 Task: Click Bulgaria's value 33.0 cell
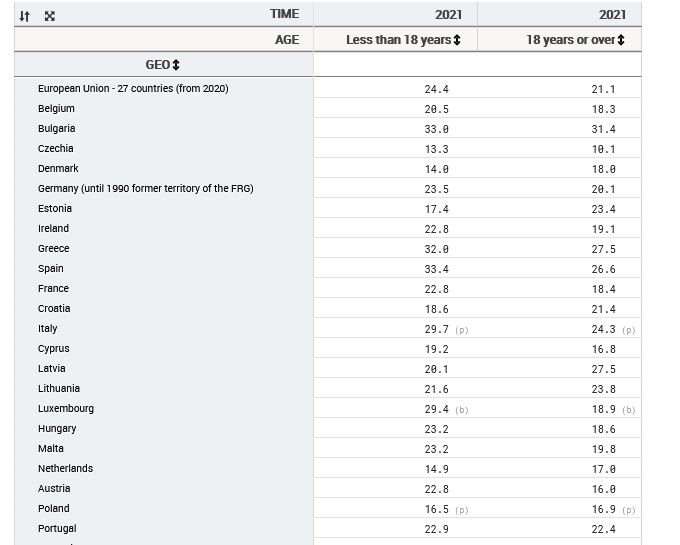[436, 129]
